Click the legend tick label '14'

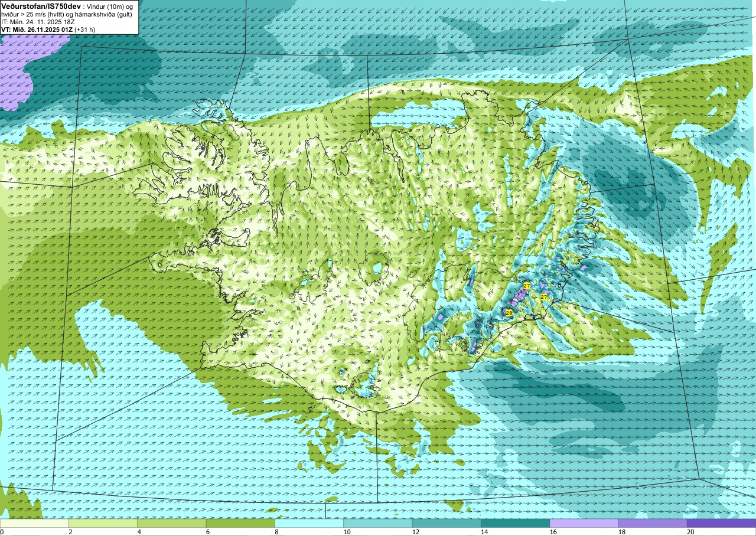point(484,532)
